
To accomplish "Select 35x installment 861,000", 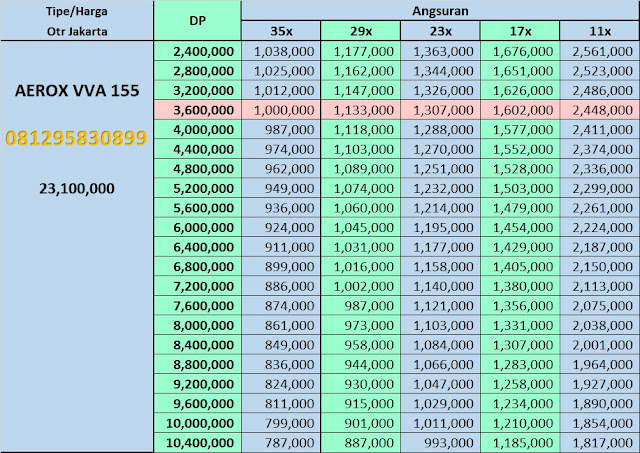I will coord(281,326).
